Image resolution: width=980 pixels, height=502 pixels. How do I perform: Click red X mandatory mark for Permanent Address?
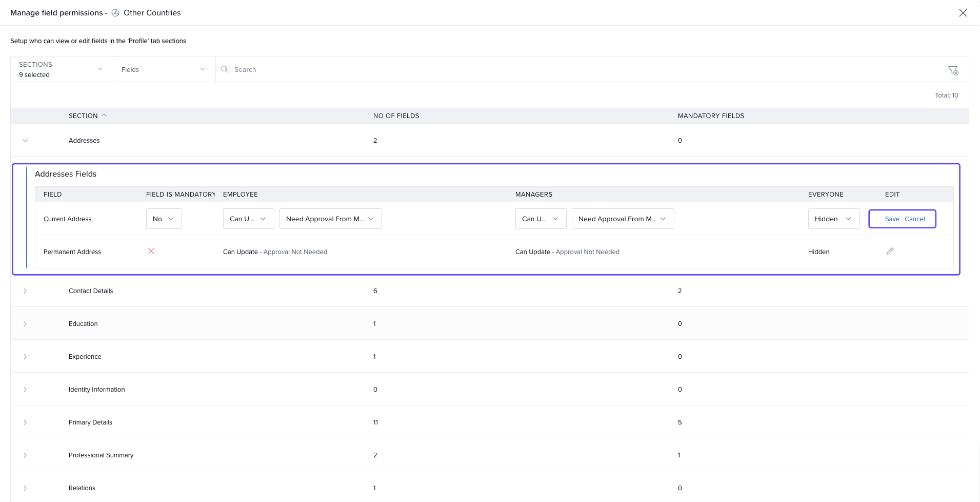(151, 251)
